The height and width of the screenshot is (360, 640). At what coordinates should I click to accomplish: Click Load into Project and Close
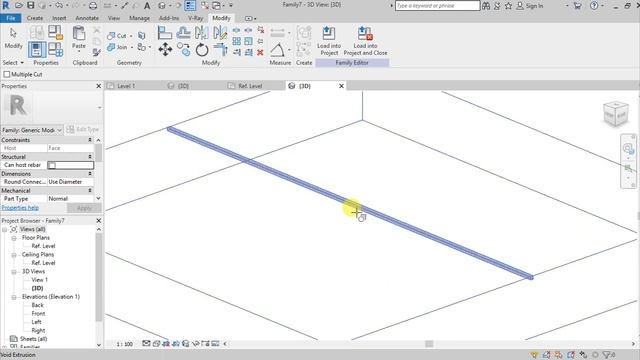[x=365, y=41]
